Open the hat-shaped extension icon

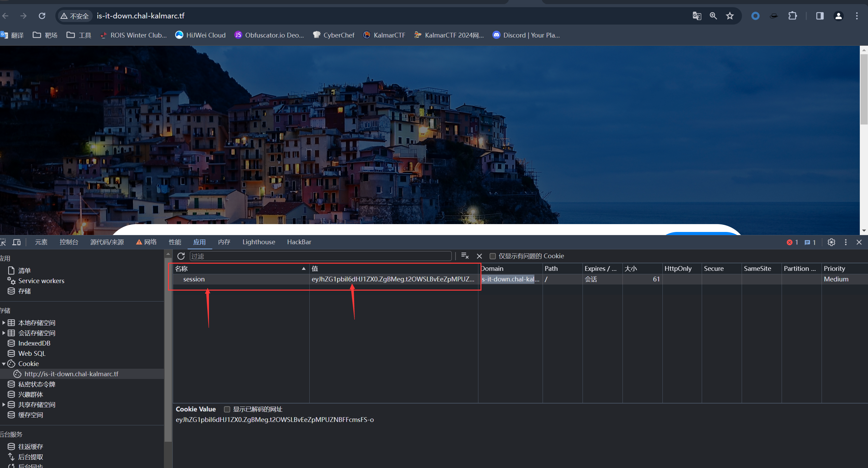[x=774, y=16]
